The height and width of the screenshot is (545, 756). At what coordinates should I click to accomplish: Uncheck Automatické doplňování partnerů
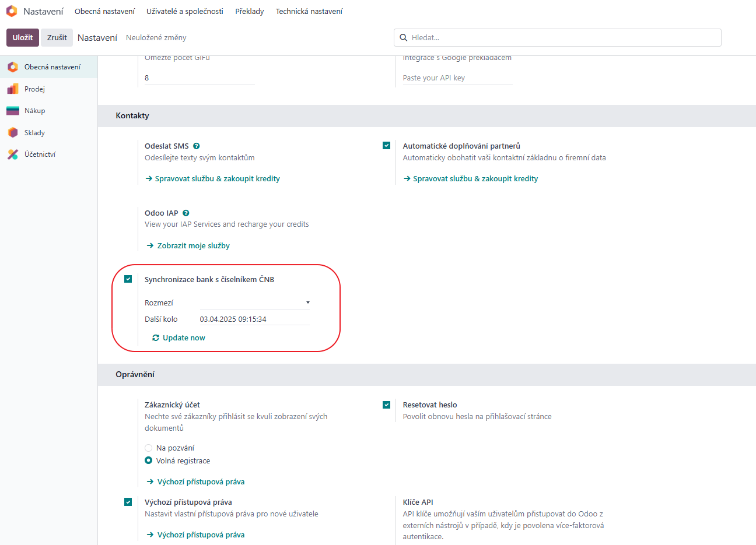coord(386,146)
